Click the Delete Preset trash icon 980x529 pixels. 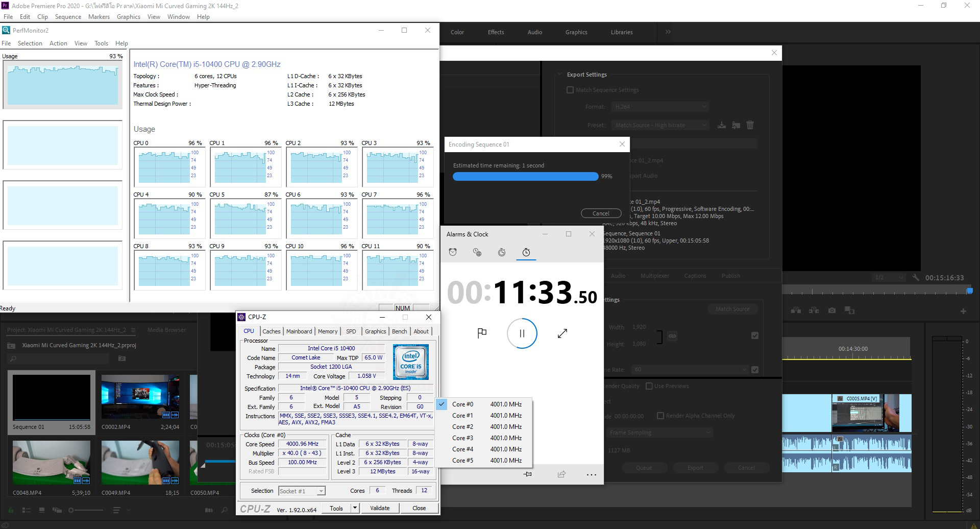click(x=750, y=125)
